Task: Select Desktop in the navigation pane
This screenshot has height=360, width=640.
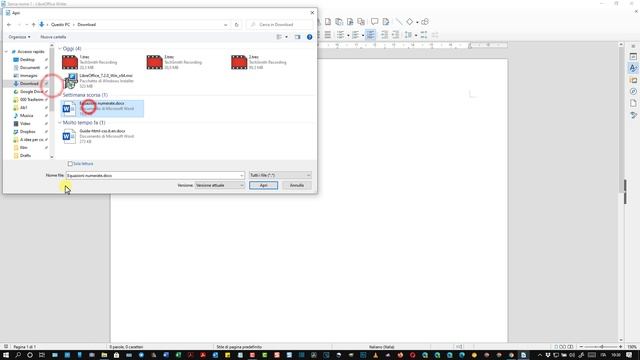Action: tap(27, 60)
